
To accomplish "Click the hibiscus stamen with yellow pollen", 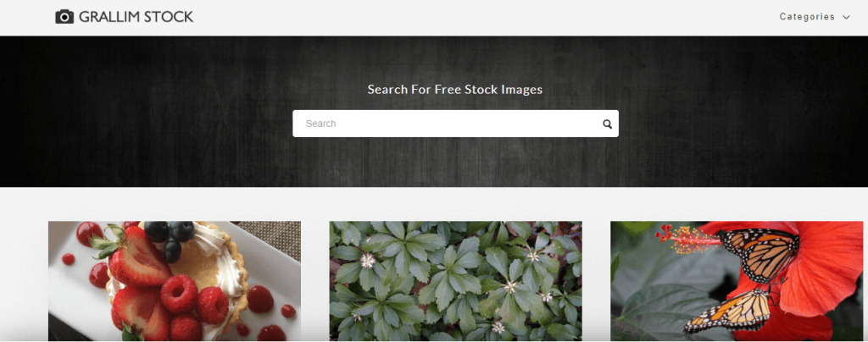I will coord(688,240).
